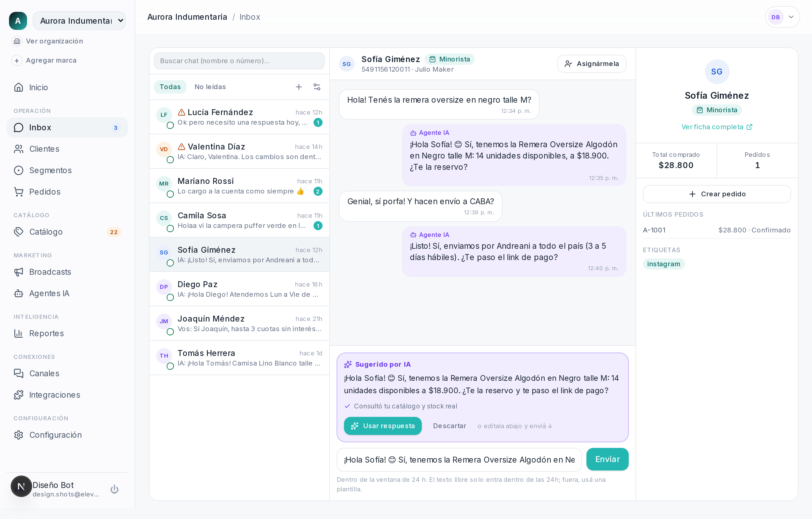The width and height of the screenshot is (812, 519).
Task: Click the Integraciones puzzle icon
Action: [x=19, y=395]
